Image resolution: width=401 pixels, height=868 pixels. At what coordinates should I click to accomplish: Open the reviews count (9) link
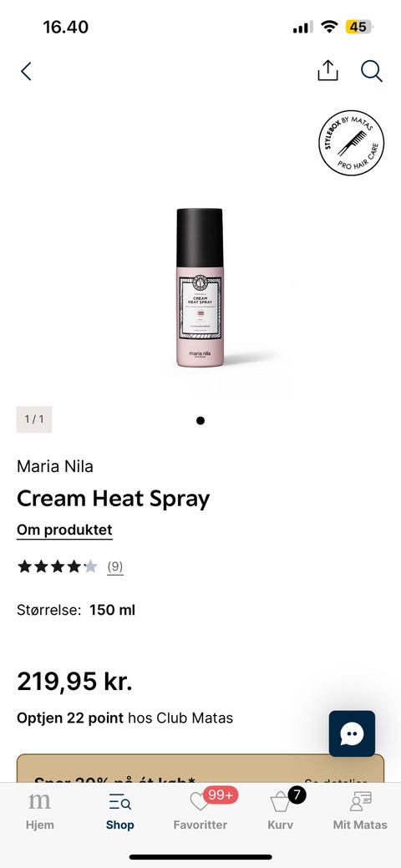115,566
